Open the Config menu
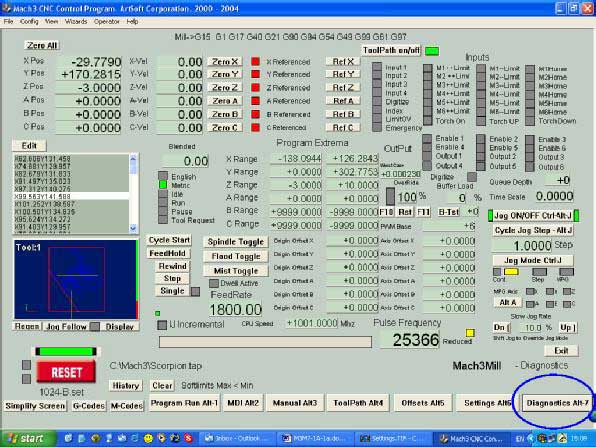 [29, 22]
